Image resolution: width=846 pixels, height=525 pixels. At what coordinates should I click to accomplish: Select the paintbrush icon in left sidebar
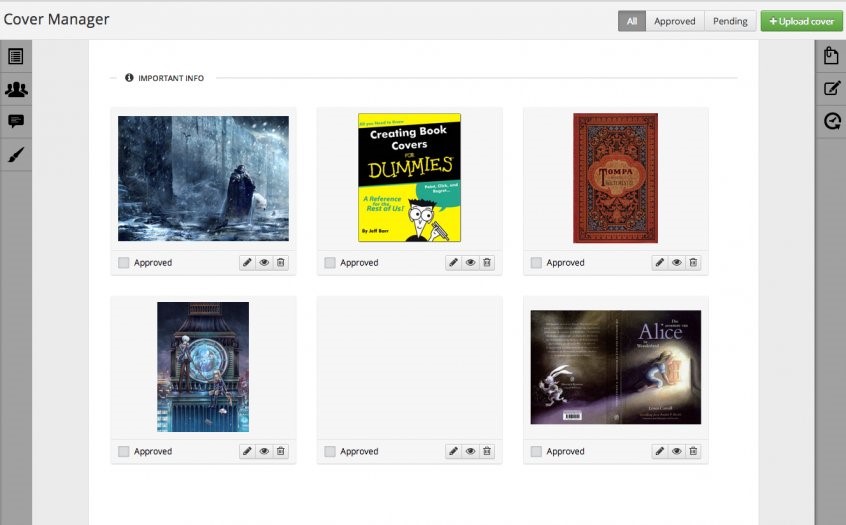click(16, 155)
